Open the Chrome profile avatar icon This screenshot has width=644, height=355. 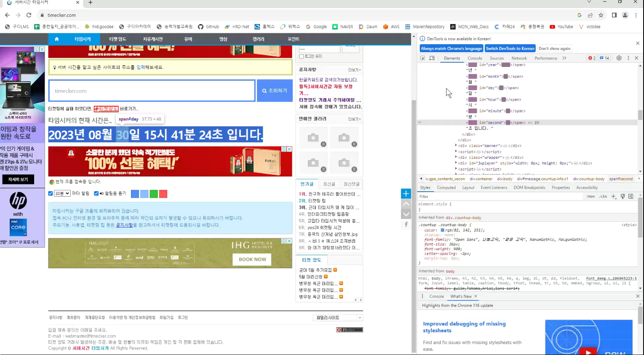[x=625, y=15]
